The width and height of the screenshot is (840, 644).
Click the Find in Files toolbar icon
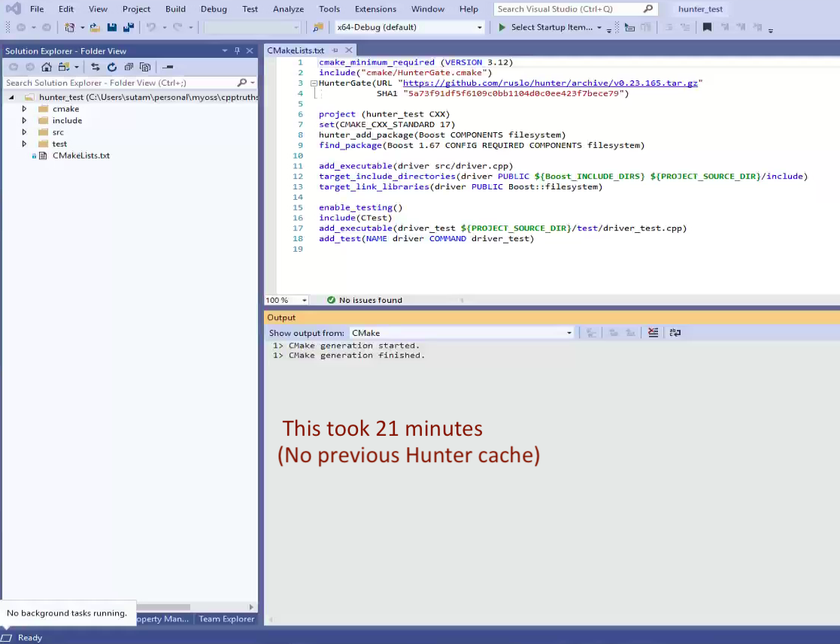(318, 27)
